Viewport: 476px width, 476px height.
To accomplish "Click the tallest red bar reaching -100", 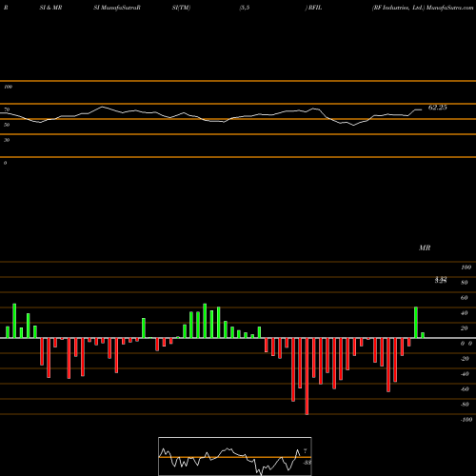I will pyautogui.click(x=307, y=376).
